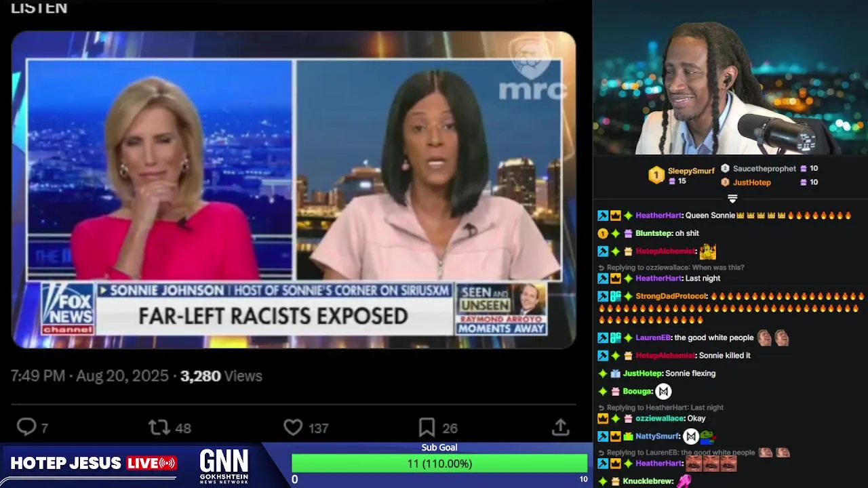Click the Sub Goal progress bar

pyautogui.click(x=439, y=464)
